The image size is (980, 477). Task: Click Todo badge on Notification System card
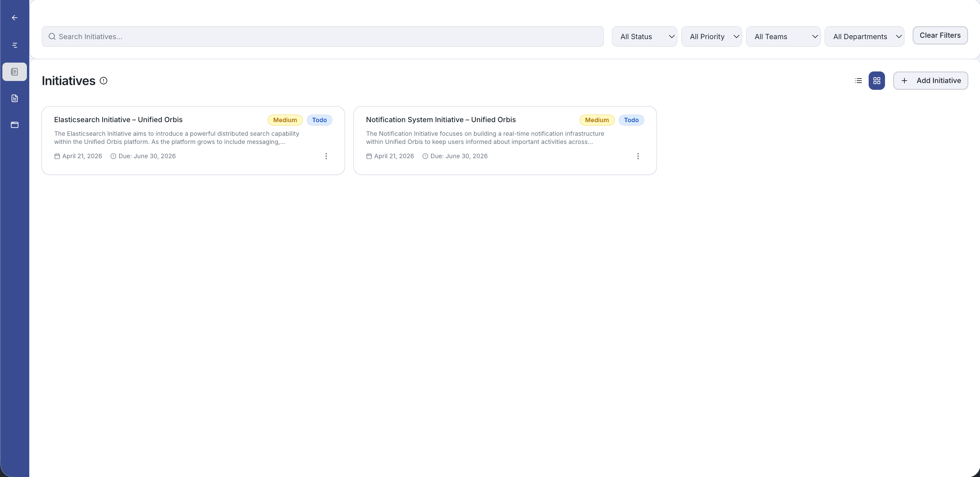tap(631, 120)
